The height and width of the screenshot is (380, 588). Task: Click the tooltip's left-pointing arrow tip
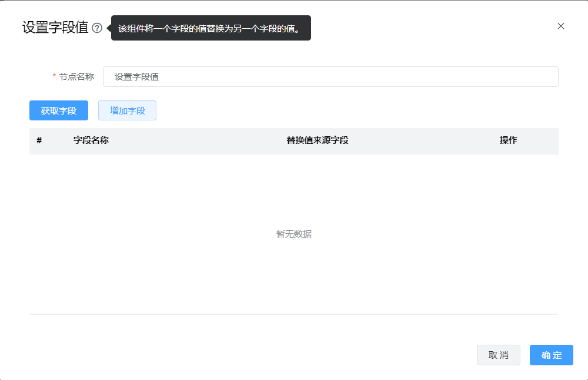108,28
